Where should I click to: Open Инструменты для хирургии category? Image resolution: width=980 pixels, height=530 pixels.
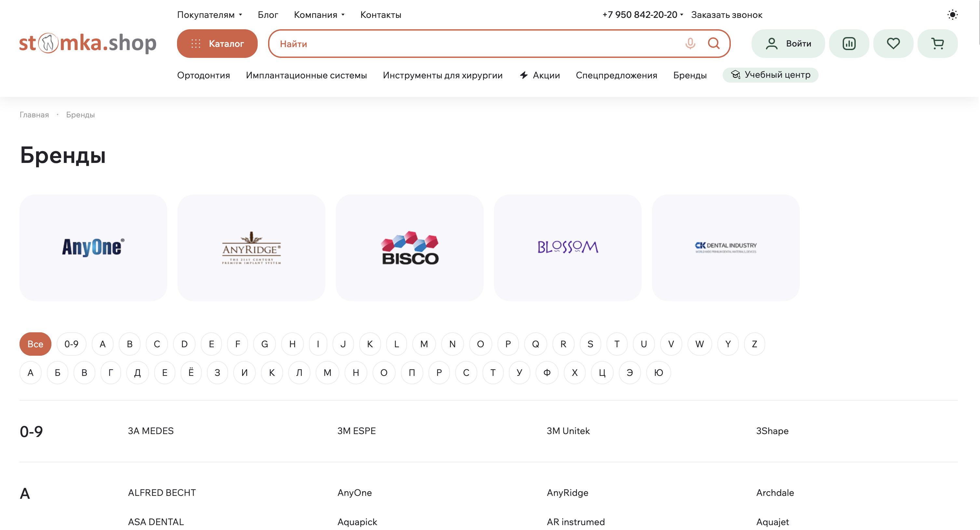[x=442, y=75]
